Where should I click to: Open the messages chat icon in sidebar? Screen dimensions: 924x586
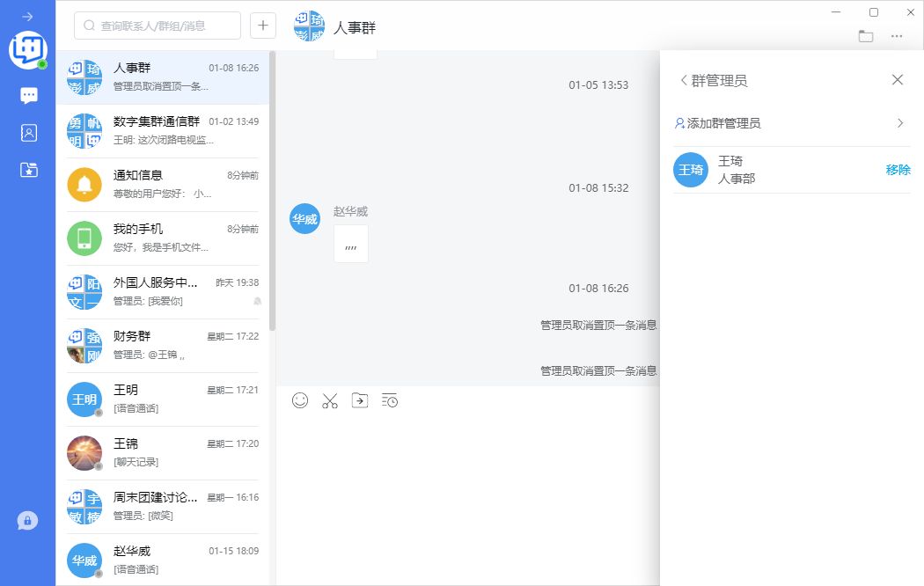(29, 96)
